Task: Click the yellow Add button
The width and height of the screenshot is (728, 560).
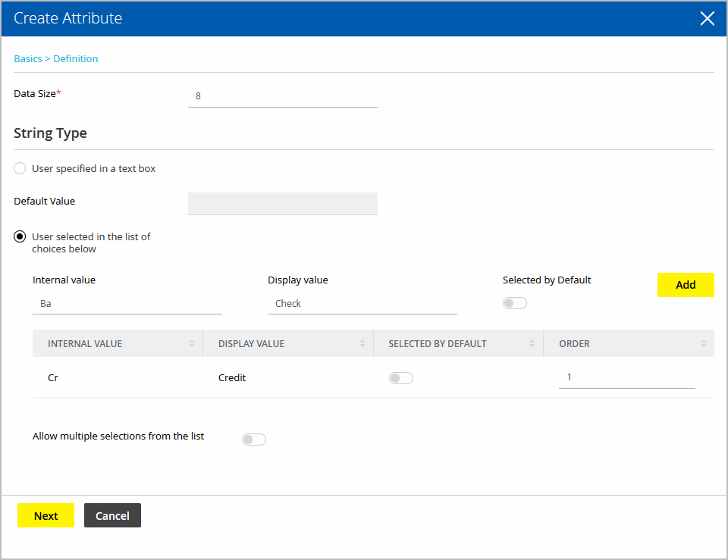Action: pyautogui.click(x=686, y=285)
